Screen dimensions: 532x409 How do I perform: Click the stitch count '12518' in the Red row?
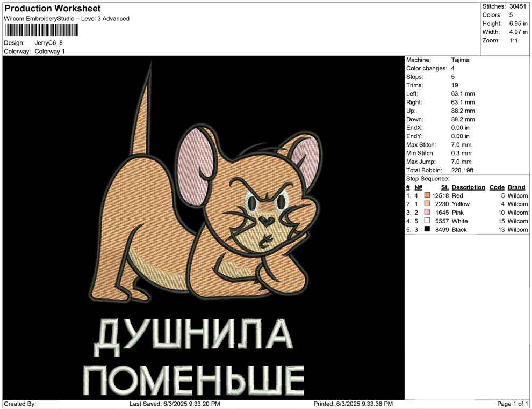point(441,195)
